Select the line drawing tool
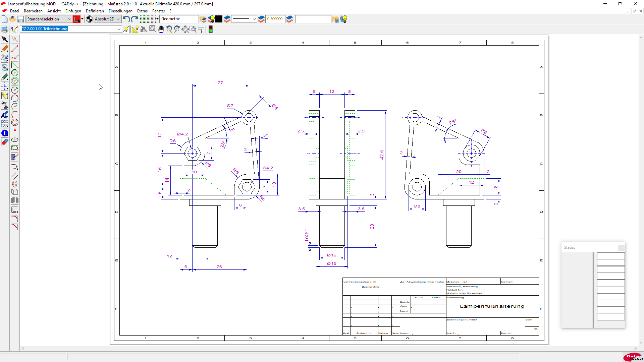Screen dimensions: 644x362 point(15,49)
